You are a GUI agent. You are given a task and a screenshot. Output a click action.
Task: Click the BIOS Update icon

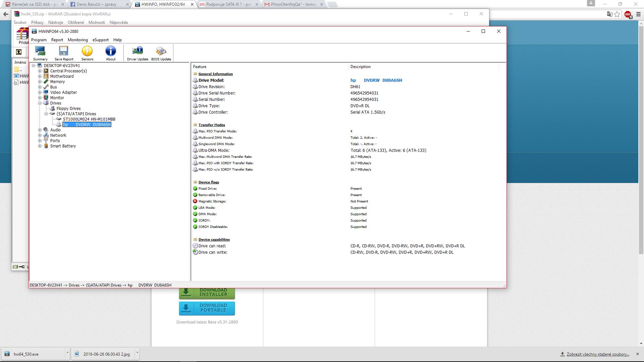161,53
